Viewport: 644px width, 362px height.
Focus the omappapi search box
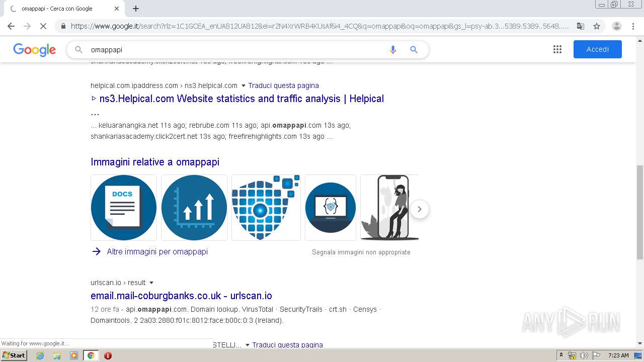236,50
